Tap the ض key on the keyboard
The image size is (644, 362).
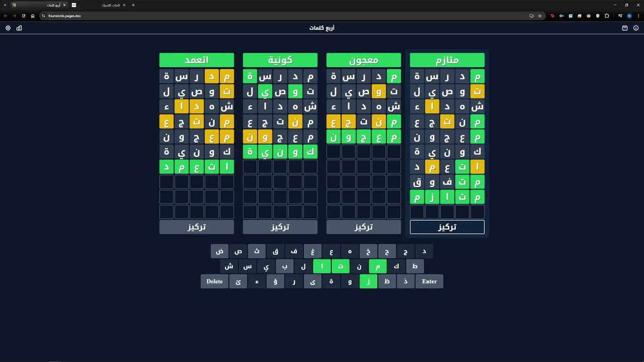(219, 251)
